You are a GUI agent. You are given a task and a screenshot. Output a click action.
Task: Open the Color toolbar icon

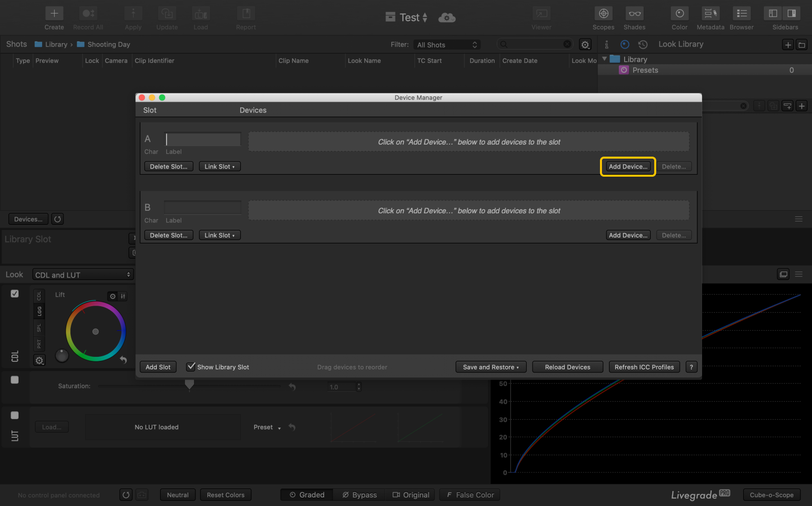pos(679,14)
